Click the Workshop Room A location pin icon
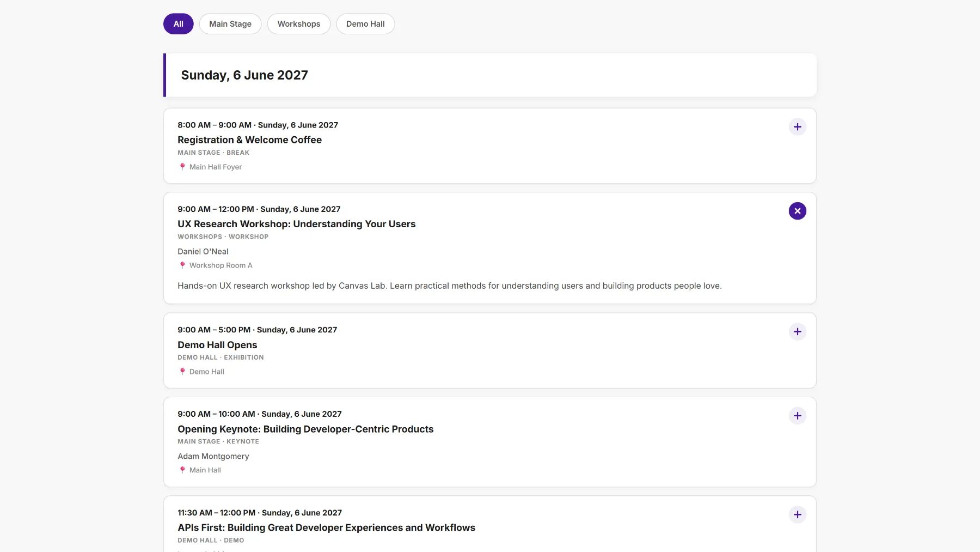 (x=182, y=265)
